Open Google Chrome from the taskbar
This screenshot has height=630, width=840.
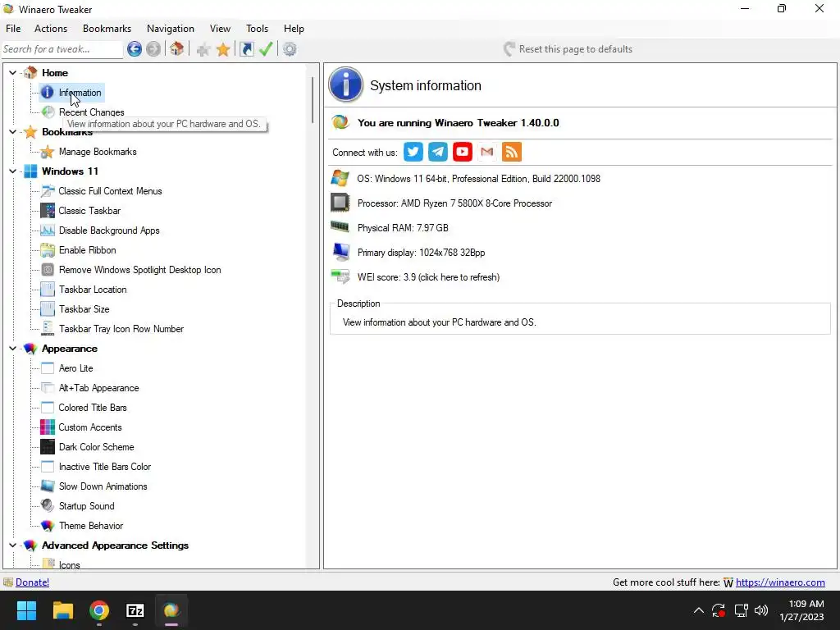[99, 610]
